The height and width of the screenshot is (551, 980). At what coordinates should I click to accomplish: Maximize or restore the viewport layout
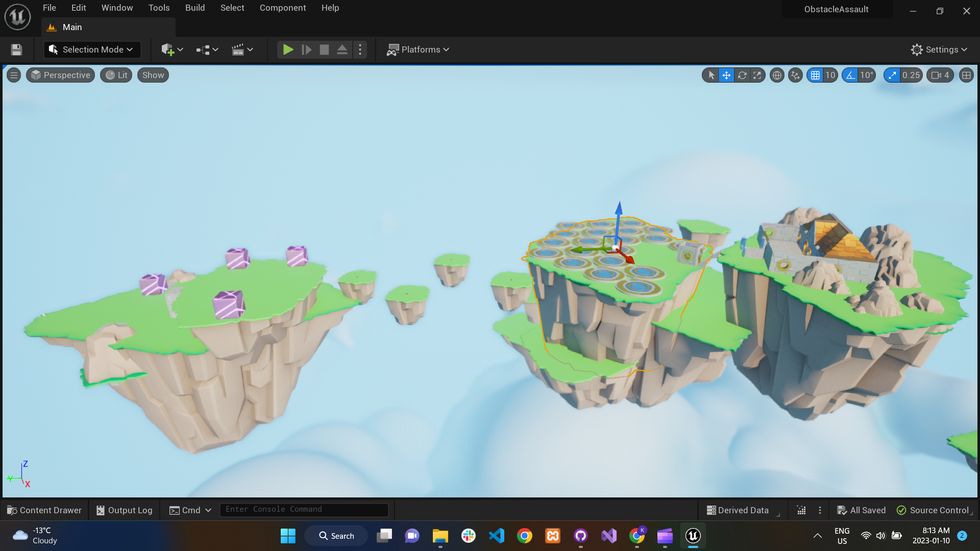click(x=966, y=75)
